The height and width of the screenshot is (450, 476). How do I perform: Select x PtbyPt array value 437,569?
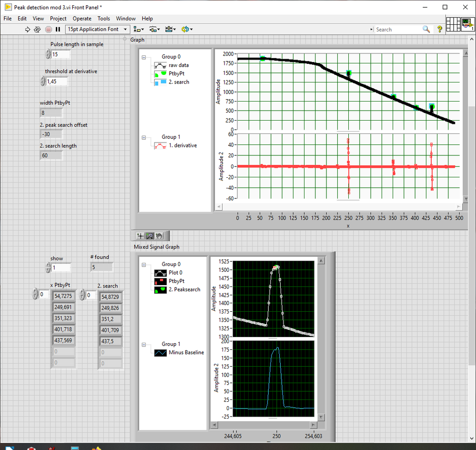click(63, 341)
